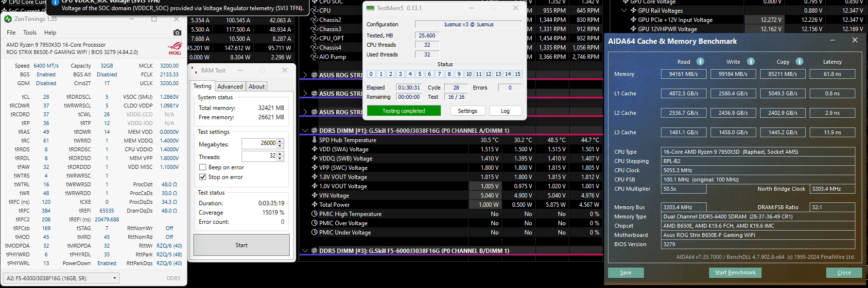Viewport: 868px width, 288px height.
Task: Click the CPU Clock 5055.3 MHz field
Action: 758,170
